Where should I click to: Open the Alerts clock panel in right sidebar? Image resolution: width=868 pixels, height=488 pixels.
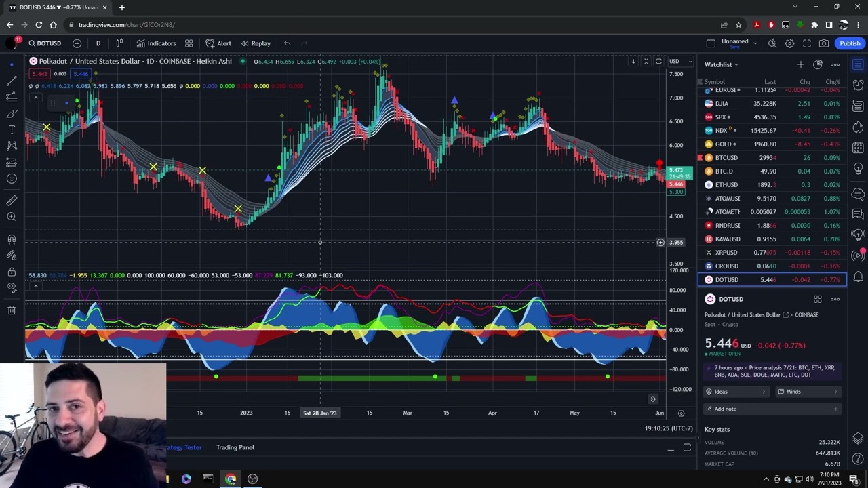(858, 85)
